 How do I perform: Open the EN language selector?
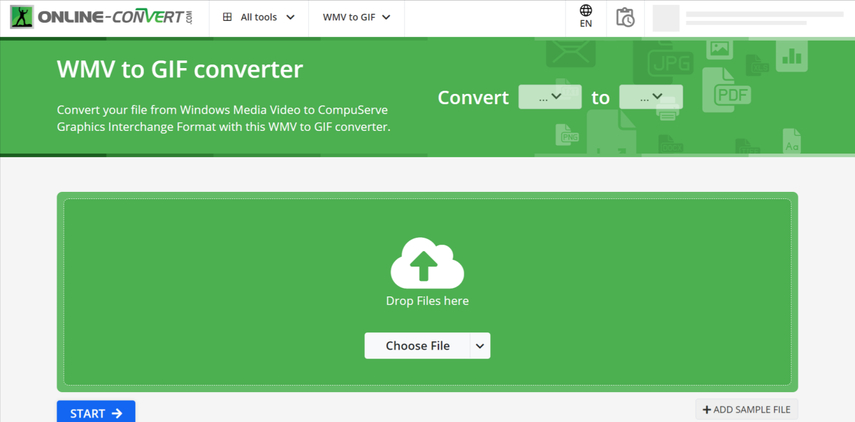click(x=586, y=17)
